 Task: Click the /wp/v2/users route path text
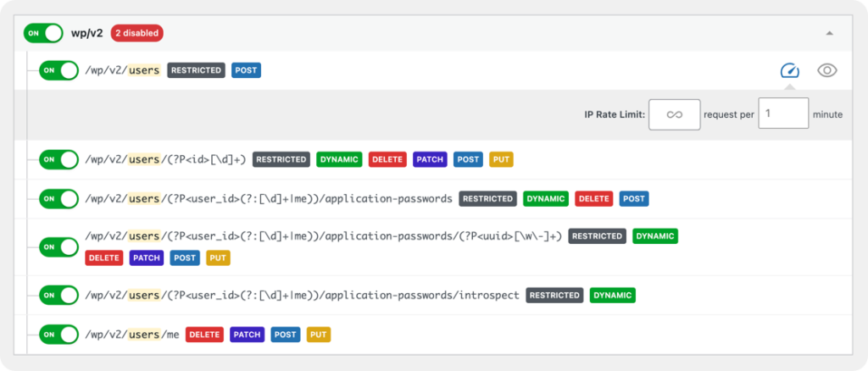click(x=123, y=71)
